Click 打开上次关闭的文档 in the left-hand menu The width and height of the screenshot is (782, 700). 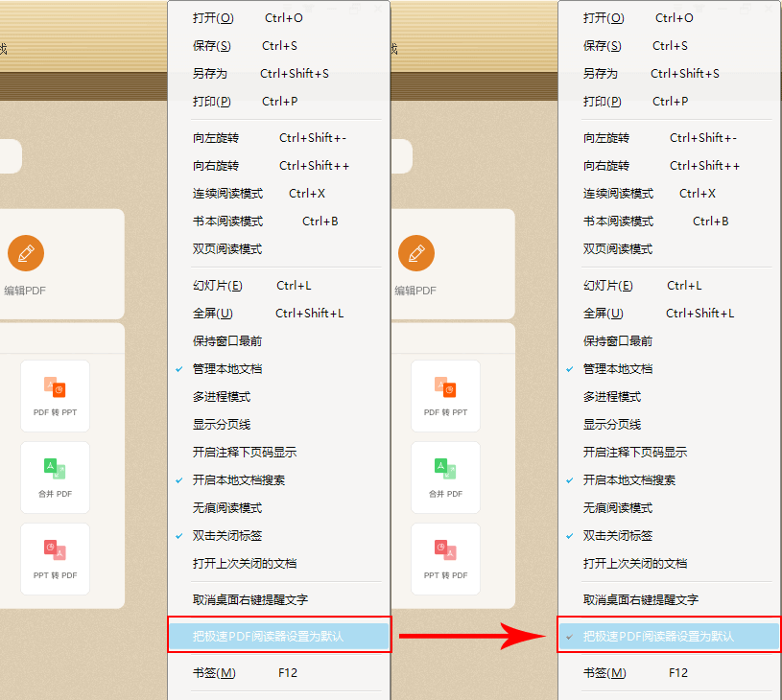[x=279, y=564]
